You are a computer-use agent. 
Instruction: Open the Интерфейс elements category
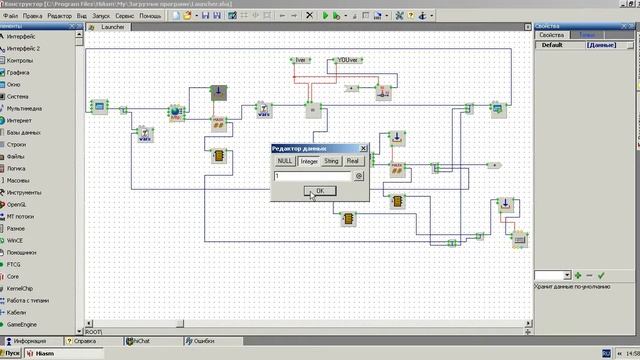click(x=21, y=36)
